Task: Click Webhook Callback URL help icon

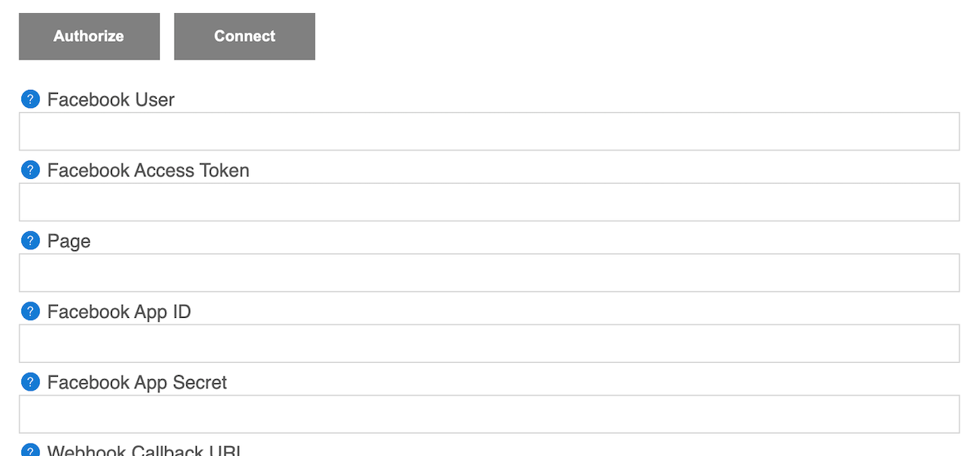Action: (29, 450)
